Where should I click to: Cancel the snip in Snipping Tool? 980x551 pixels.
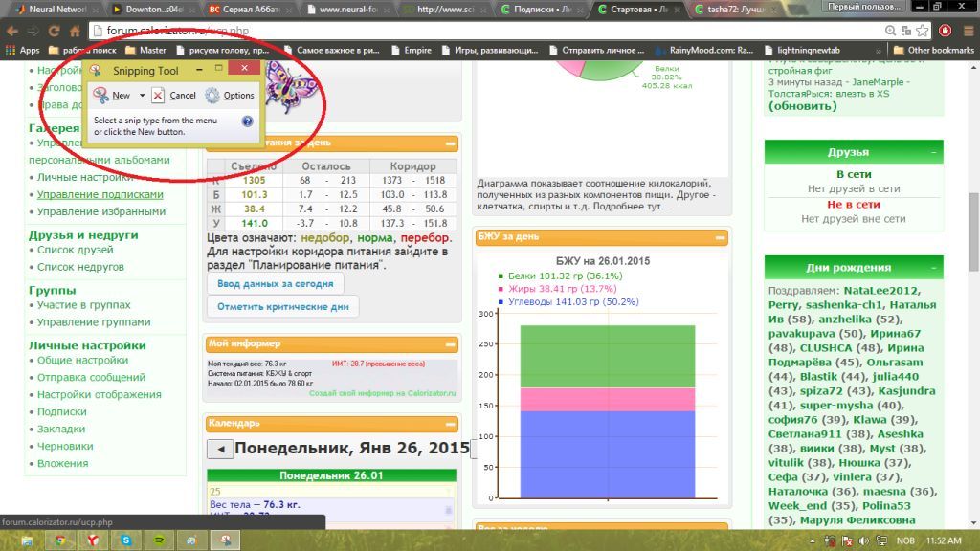point(174,95)
